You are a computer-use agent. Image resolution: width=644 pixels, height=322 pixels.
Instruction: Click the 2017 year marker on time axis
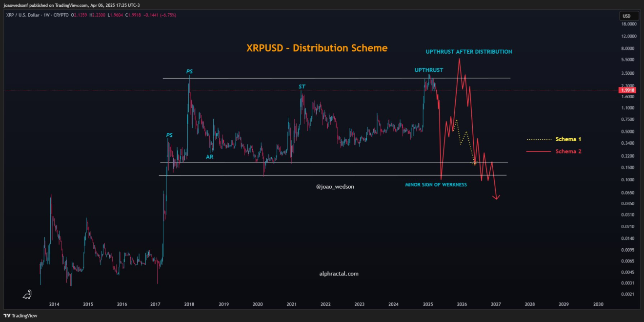coord(156,304)
